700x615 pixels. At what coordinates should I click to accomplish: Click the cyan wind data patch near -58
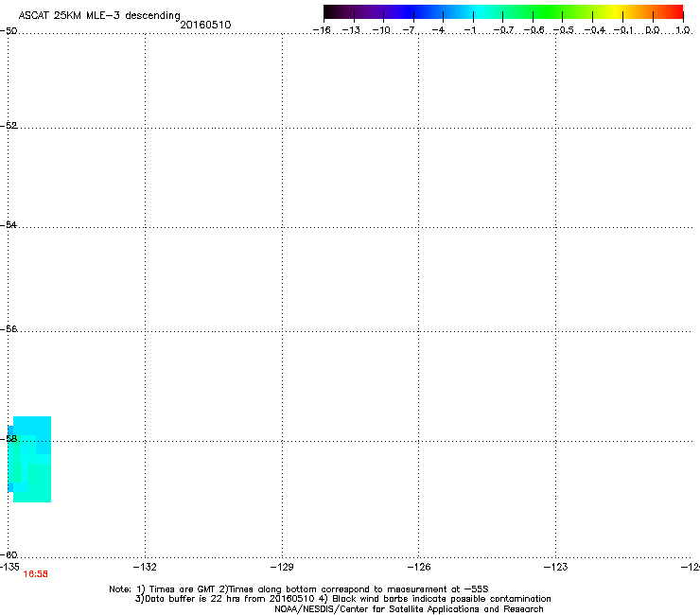[x=29, y=459]
